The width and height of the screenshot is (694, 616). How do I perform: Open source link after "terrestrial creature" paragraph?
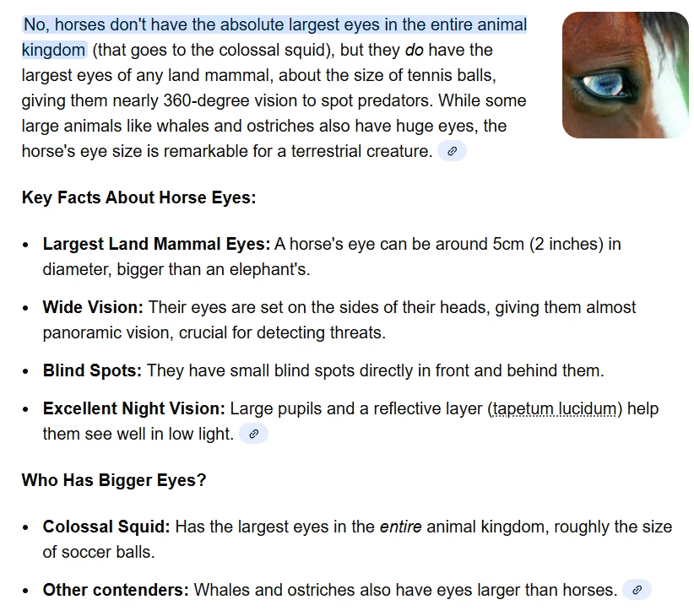452,151
